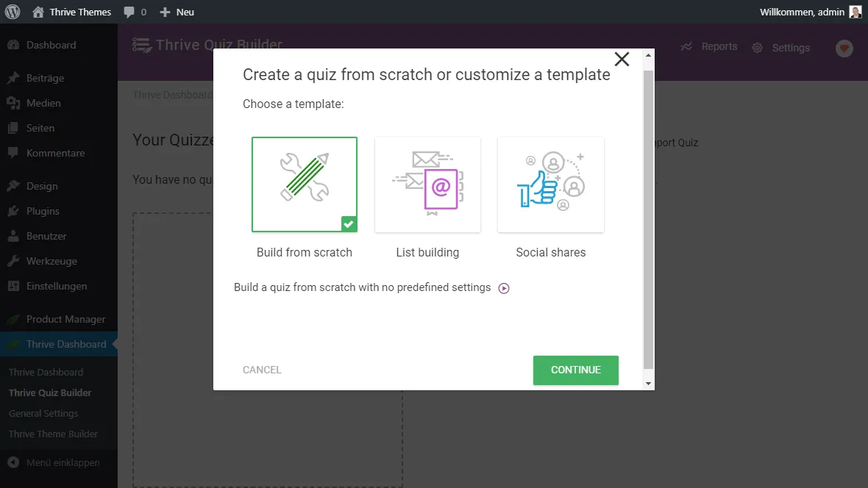The image size is (868, 488).
Task: Open the admin user avatar
Action: coord(855,12)
